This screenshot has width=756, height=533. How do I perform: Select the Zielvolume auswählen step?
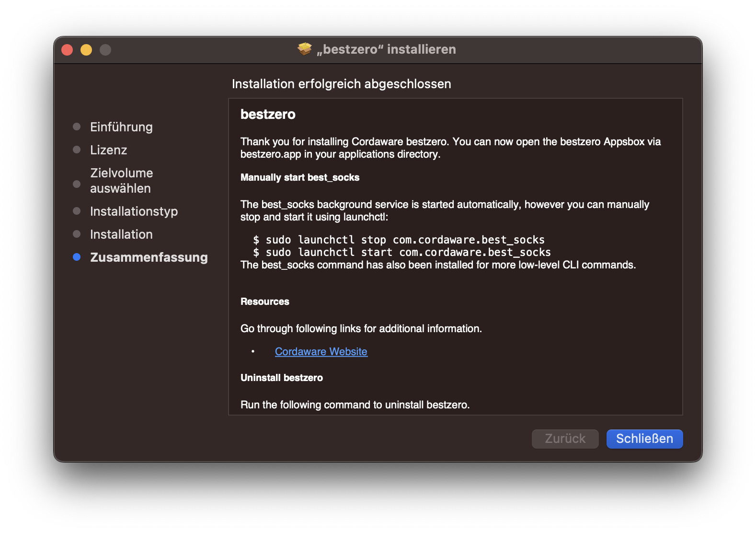pyautogui.click(x=122, y=181)
